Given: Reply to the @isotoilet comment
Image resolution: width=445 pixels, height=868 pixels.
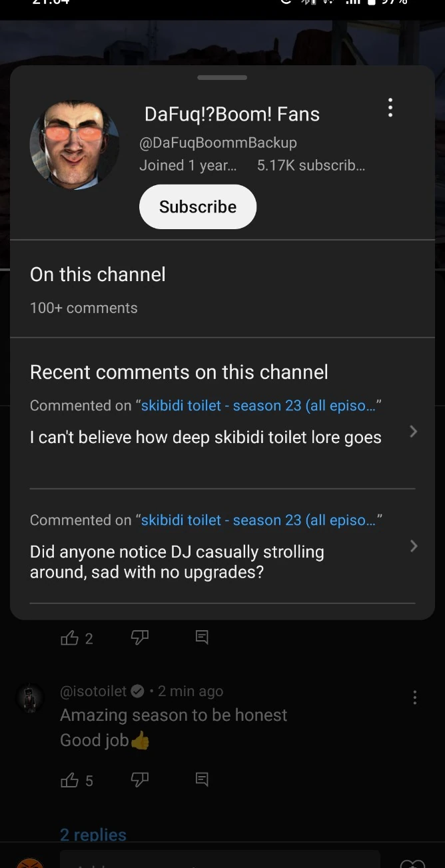Looking at the screenshot, I should [202, 779].
